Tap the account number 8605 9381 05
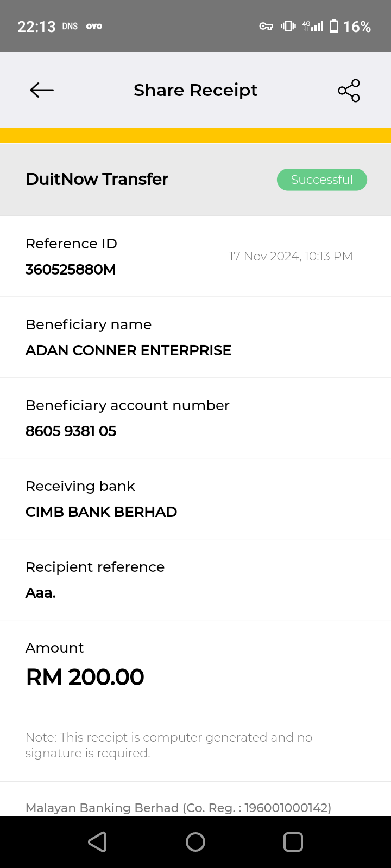Image resolution: width=391 pixels, height=868 pixels. click(x=71, y=431)
